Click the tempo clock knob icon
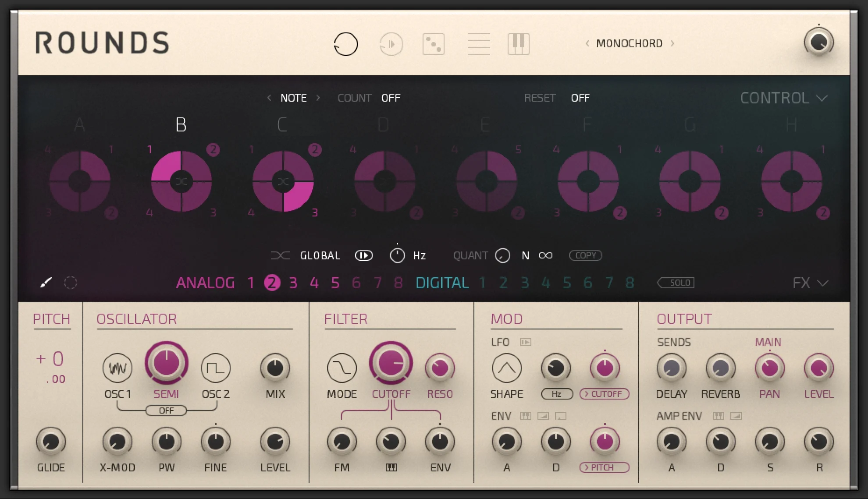This screenshot has height=499, width=868. (x=397, y=255)
